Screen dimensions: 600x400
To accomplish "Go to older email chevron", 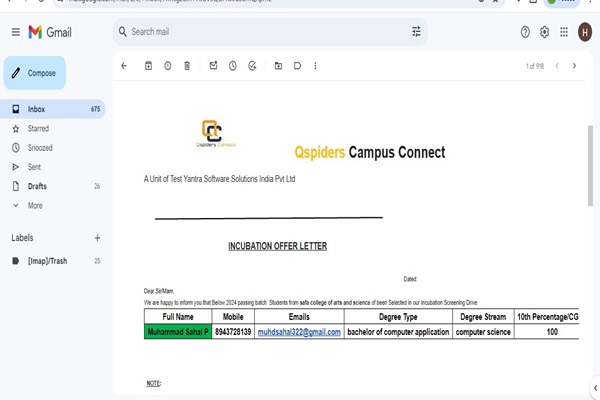I will click(574, 66).
